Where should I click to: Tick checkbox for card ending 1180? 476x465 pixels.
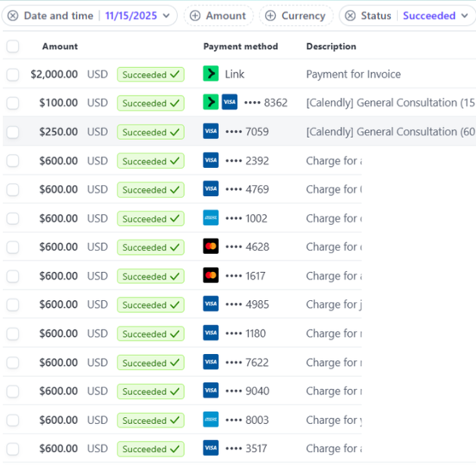pos(13,334)
